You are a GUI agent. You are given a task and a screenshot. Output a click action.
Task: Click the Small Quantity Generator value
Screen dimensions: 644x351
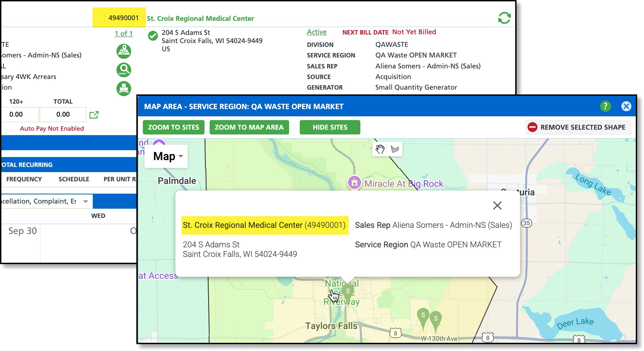[416, 87]
